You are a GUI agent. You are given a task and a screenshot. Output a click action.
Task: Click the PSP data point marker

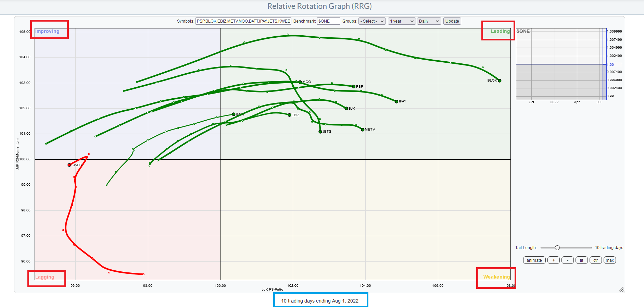point(354,86)
